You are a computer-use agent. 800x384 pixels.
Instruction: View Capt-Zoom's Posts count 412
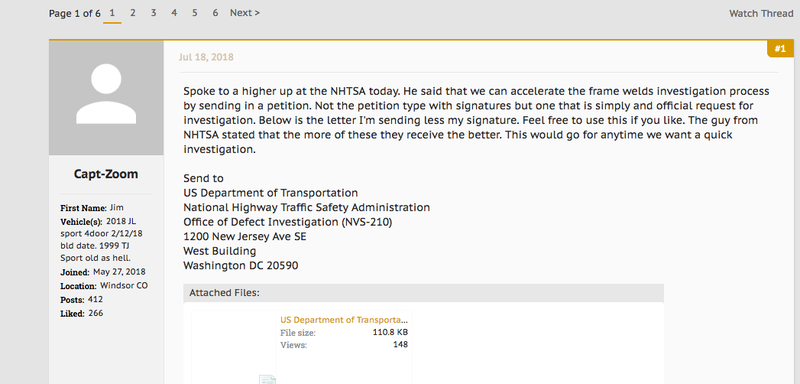[95, 299]
